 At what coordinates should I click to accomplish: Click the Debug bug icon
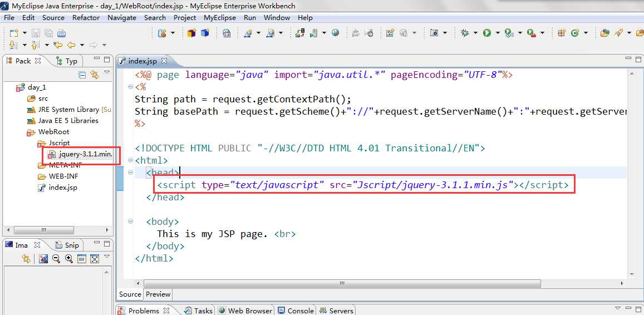tap(465, 33)
